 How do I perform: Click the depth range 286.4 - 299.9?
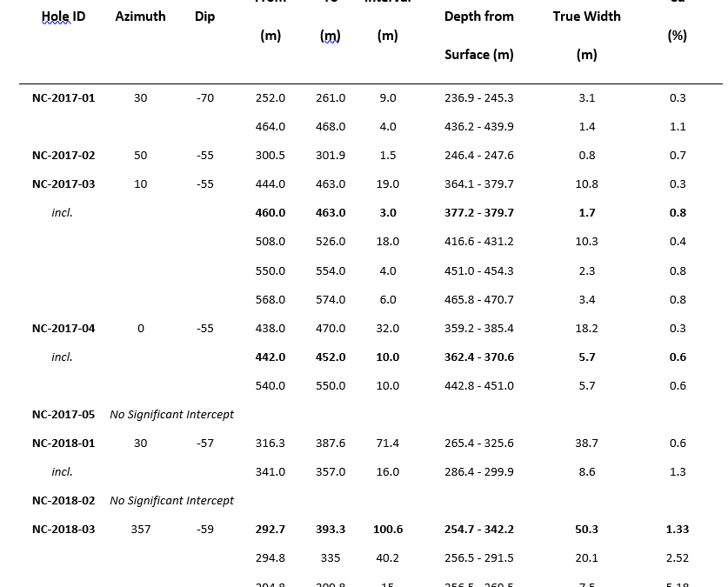479,472
